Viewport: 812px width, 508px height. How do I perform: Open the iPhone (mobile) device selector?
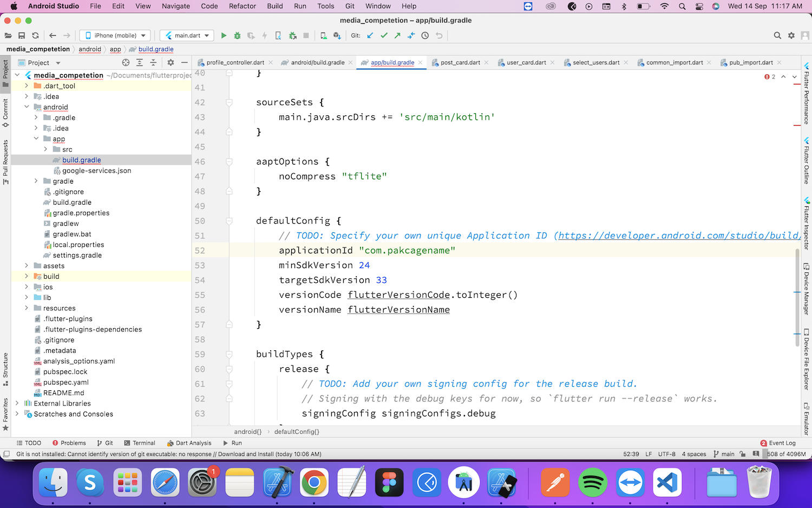click(x=115, y=36)
